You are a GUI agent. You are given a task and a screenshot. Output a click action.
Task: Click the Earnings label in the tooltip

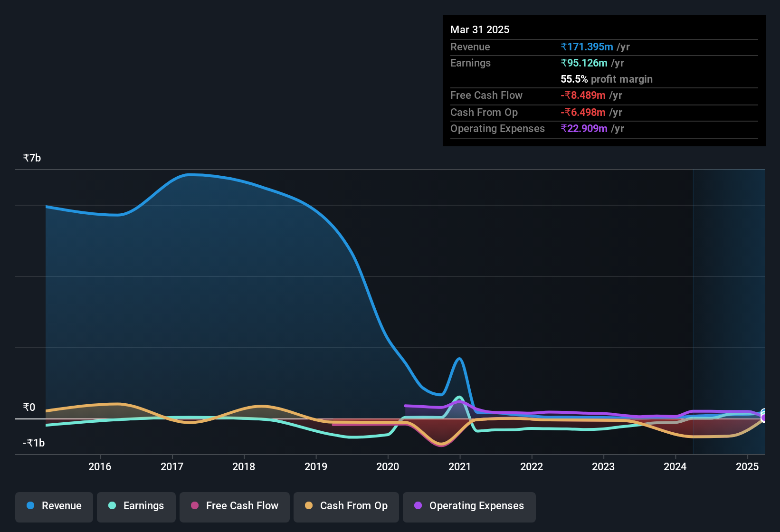(x=470, y=63)
